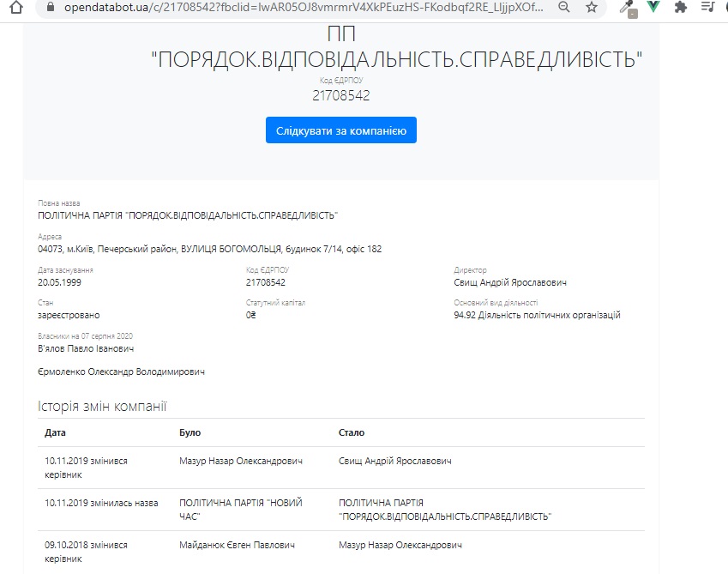Screen dimensions: 728x574
Task: Bookmark this page with the star icon
Action: [592, 7]
